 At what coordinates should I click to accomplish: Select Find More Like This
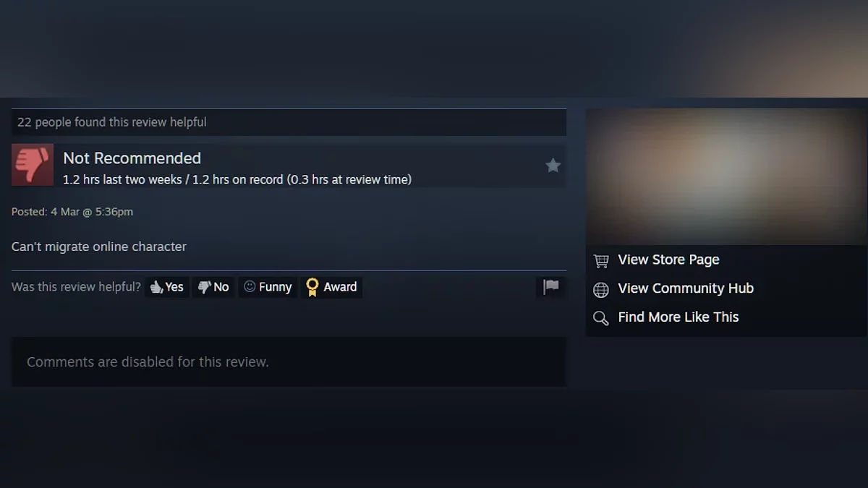(678, 317)
